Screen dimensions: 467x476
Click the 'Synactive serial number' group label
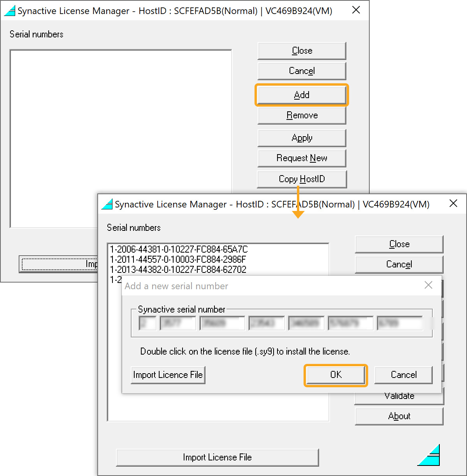click(181, 309)
